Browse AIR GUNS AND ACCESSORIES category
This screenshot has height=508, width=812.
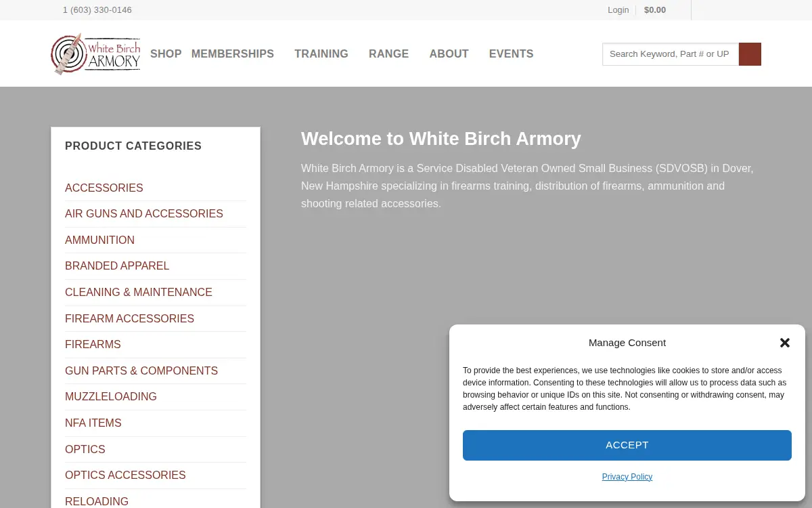144,213
